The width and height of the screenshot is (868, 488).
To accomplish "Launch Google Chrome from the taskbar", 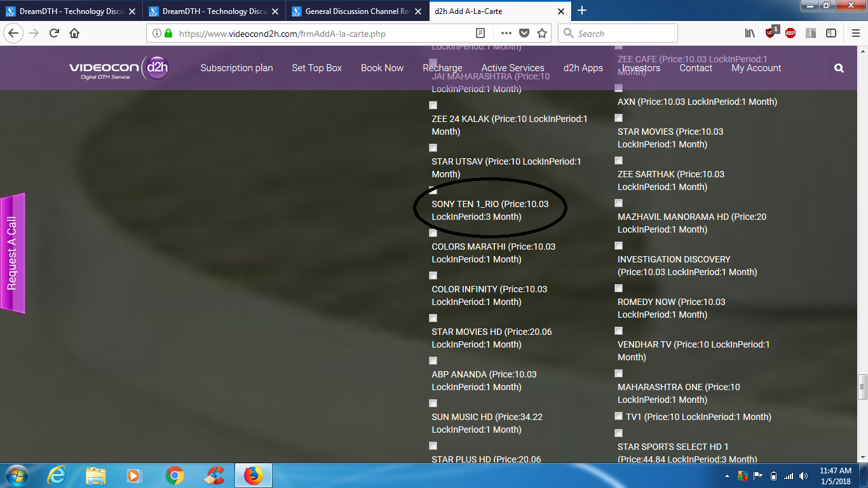I will [174, 475].
